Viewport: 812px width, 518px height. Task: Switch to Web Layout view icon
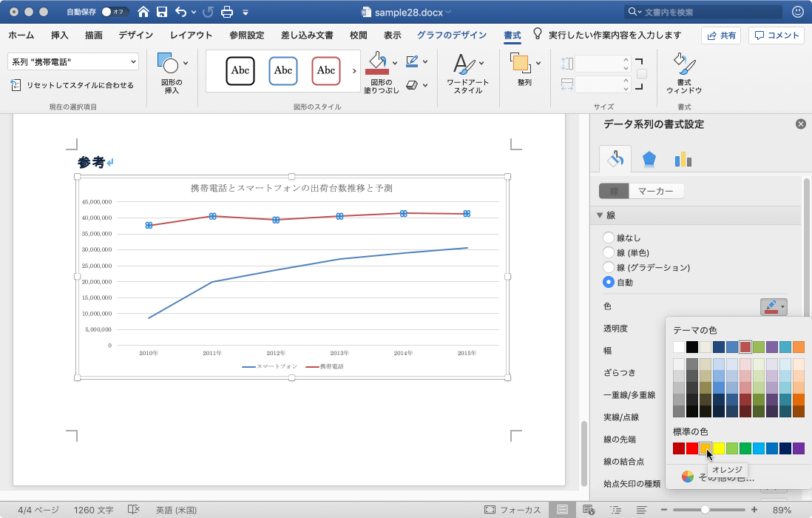(589, 510)
